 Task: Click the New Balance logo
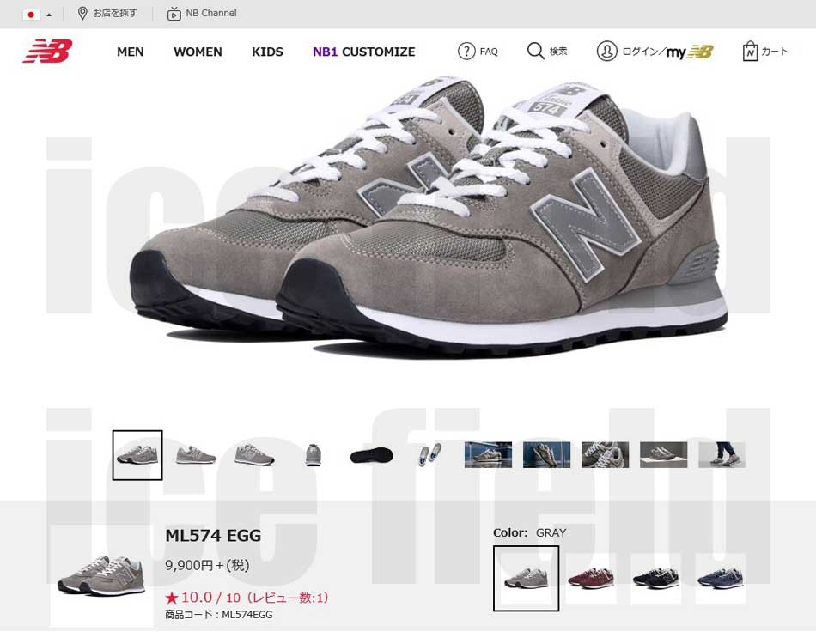click(x=47, y=51)
